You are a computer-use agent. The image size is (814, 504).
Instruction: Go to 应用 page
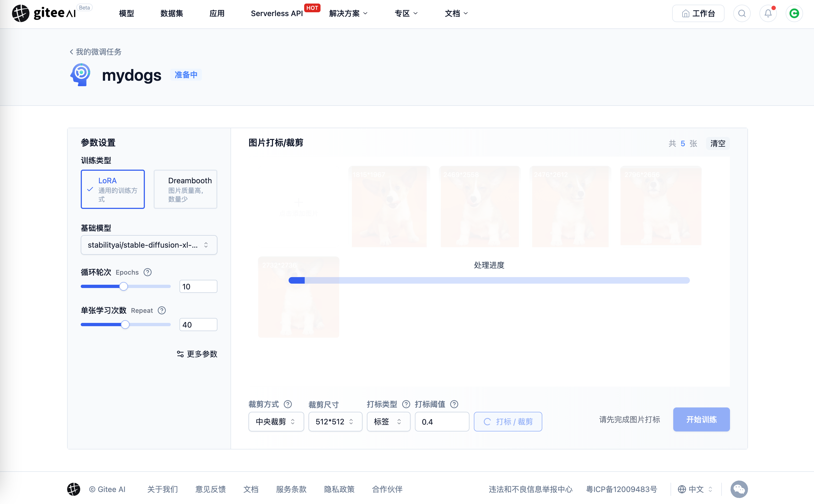pos(217,13)
